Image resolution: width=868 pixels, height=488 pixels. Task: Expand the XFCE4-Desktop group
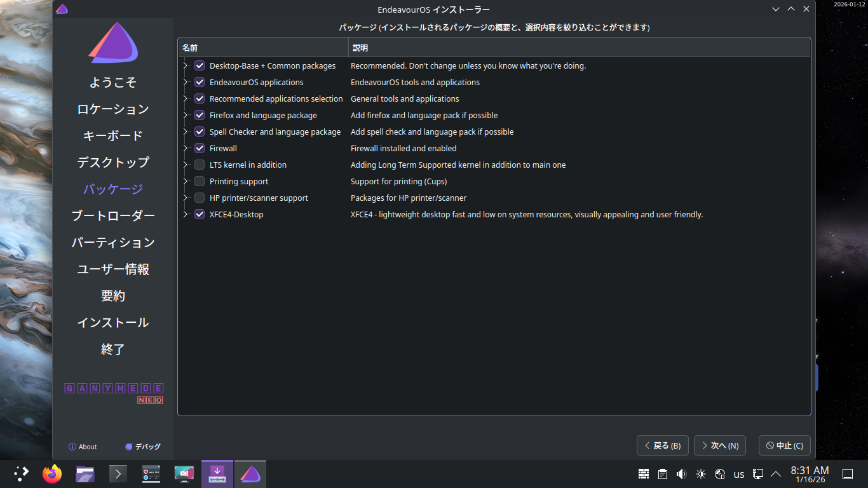pyautogui.click(x=186, y=214)
